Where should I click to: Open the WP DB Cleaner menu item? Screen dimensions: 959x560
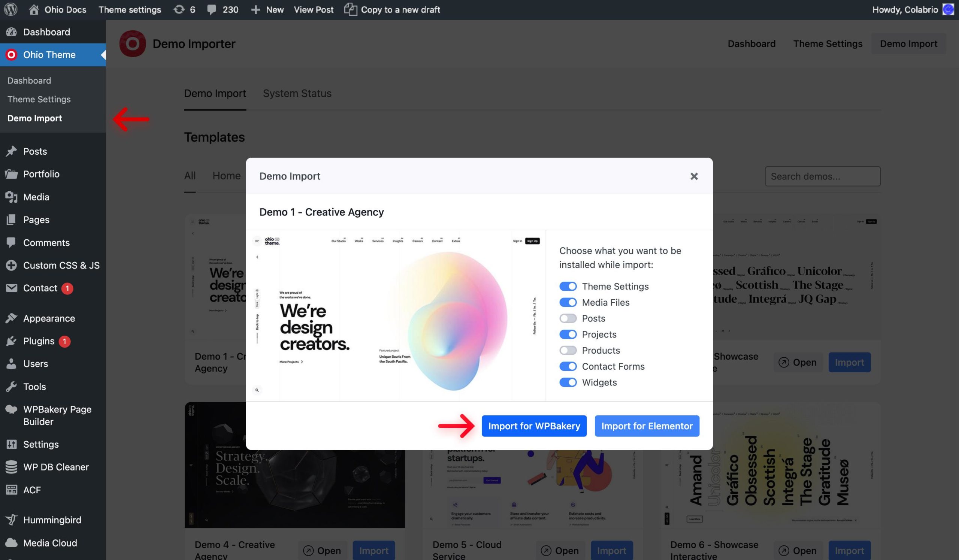(56, 467)
